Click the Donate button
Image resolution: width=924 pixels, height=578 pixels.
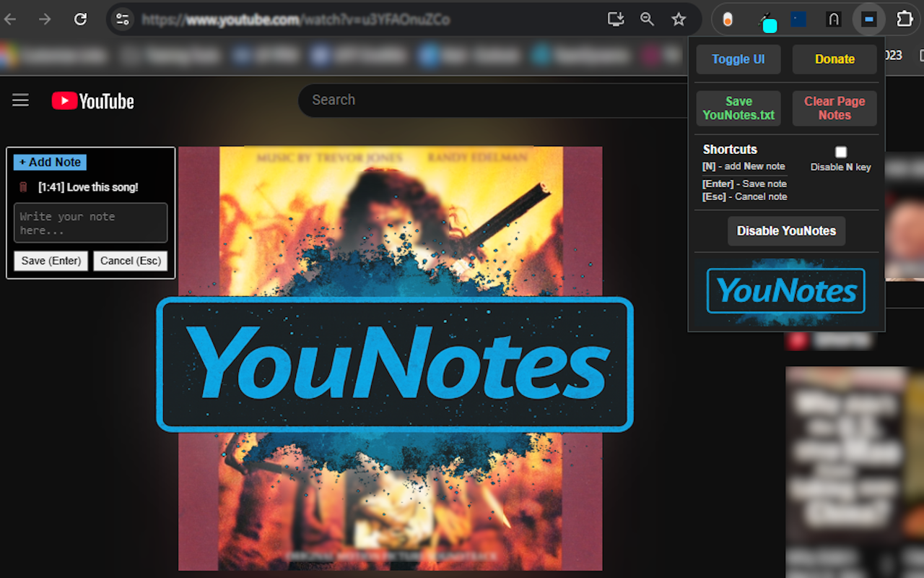click(x=834, y=59)
